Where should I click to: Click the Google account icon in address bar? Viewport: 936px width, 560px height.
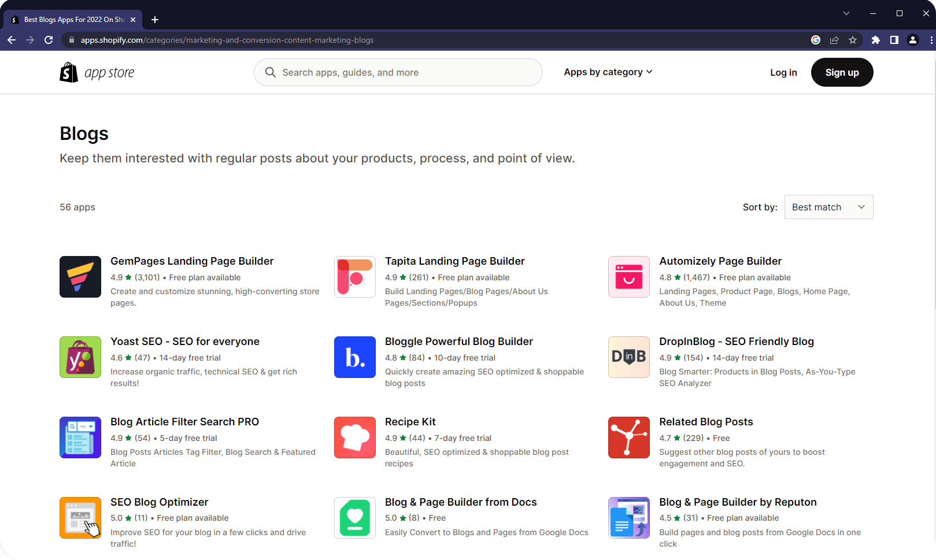816,40
